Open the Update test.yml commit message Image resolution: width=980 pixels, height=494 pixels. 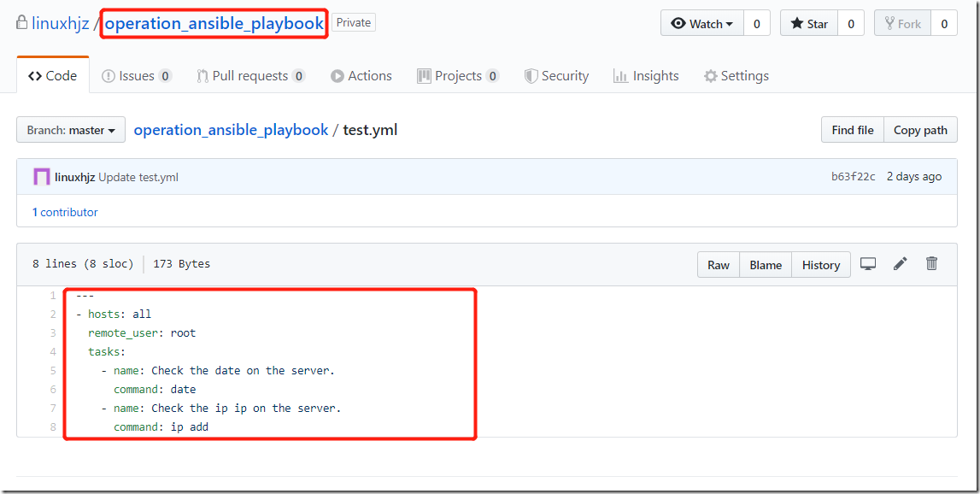[x=138, y=177]
